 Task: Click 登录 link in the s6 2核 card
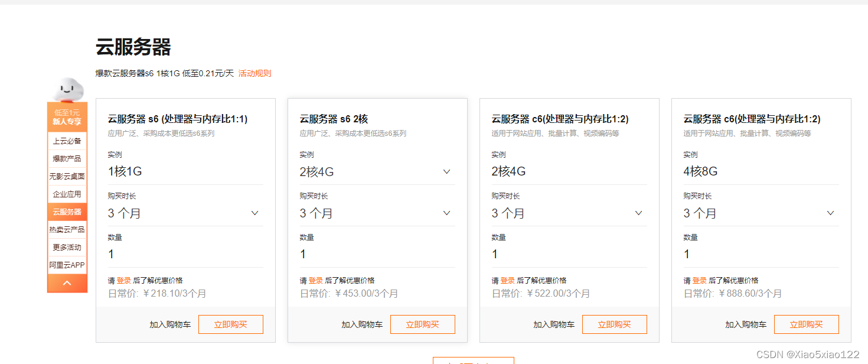point(315,281)
